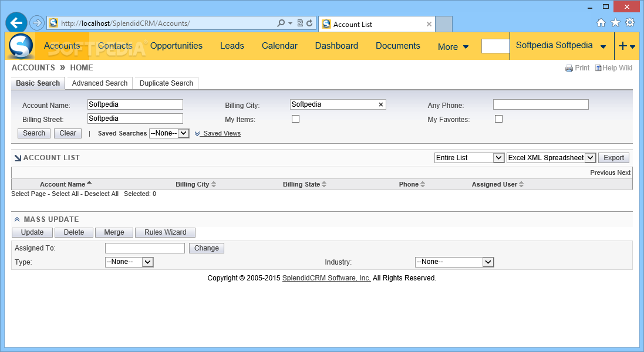Close the Account List browser tab
The width and height of the screenshot is (644, 352).
[x=429, y=24]
